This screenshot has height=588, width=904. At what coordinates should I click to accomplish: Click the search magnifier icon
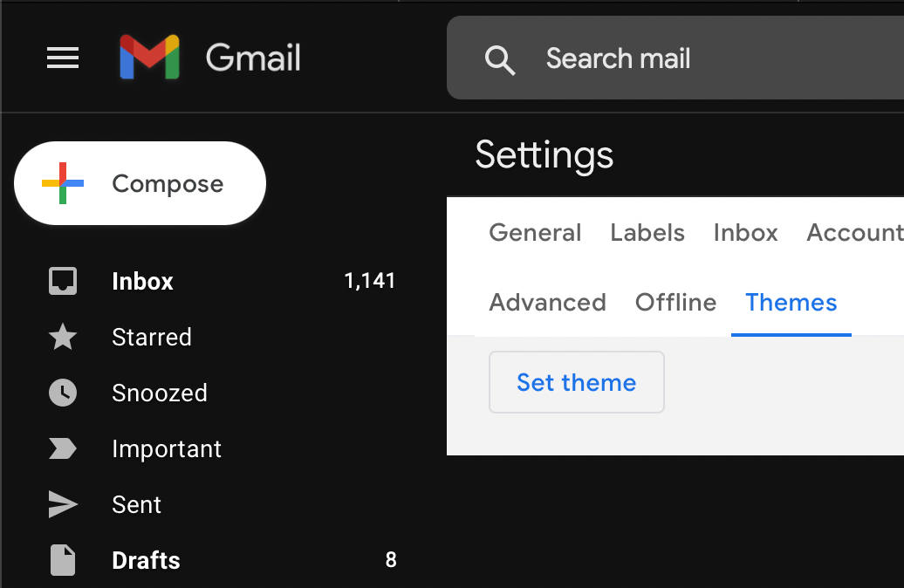click(499, 58)
